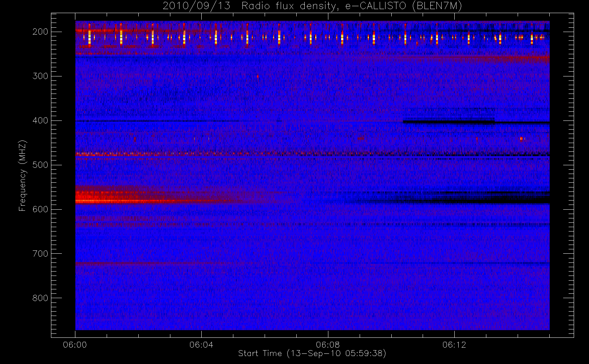Select the 500 frequency tick label
The image size is (589, 364).
point(40,165)
